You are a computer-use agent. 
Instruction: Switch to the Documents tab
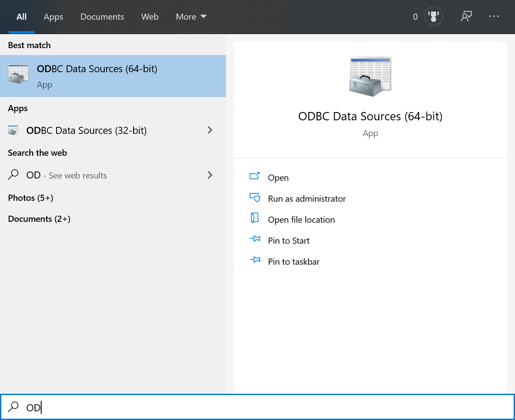(102, 17)
